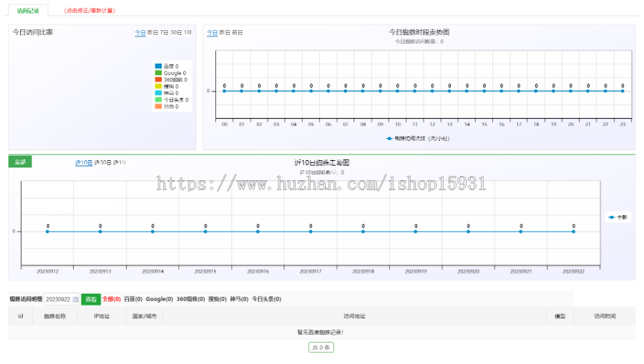Image resolution: width=644 pixels, height=364 pixels.
Task: Filter spider details by Google(0)
Action: (160, 299)
